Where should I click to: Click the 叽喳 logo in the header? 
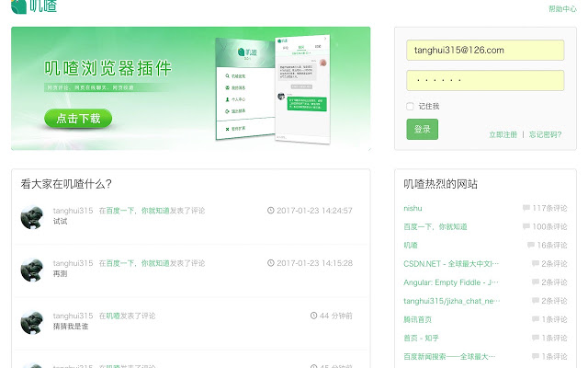34,6
